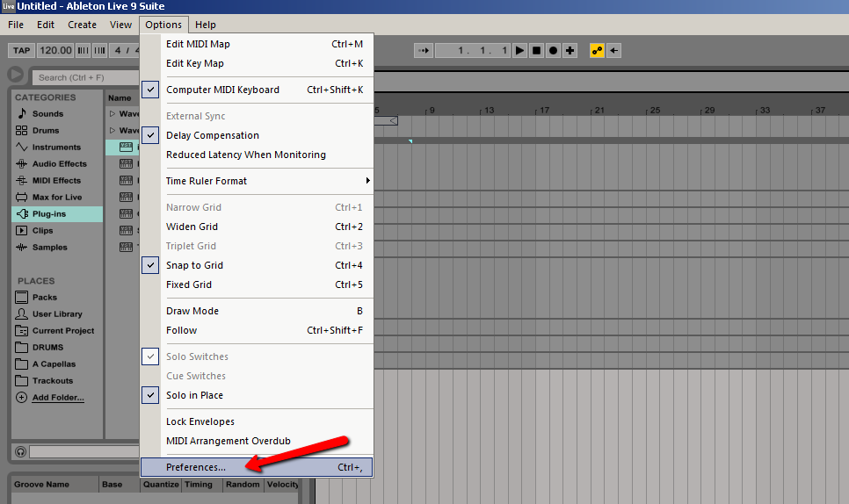
Task: Click the Add Folder plus icon
Action: pyautogui.click(x=21, y=398)
